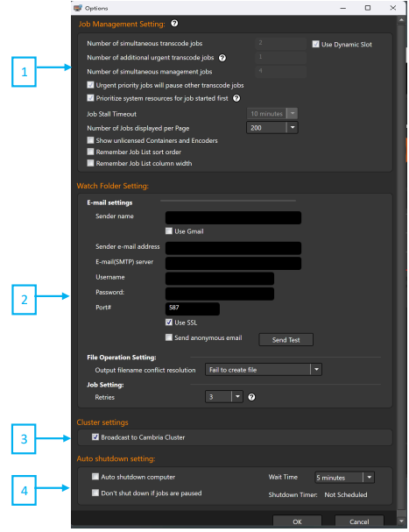This screenshot has height=532, width=409.
Task: Click the Sender e-mail address field
Action: click(233, 248)
